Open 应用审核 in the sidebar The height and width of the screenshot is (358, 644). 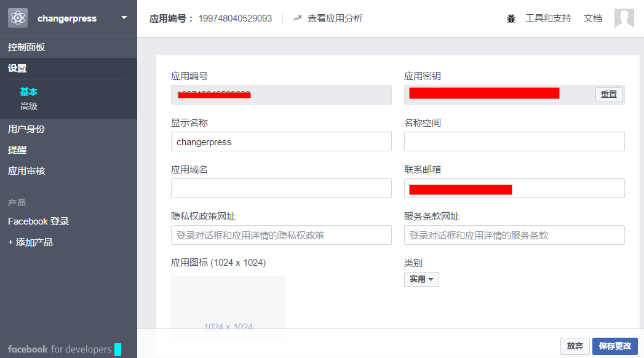[26, 171]
